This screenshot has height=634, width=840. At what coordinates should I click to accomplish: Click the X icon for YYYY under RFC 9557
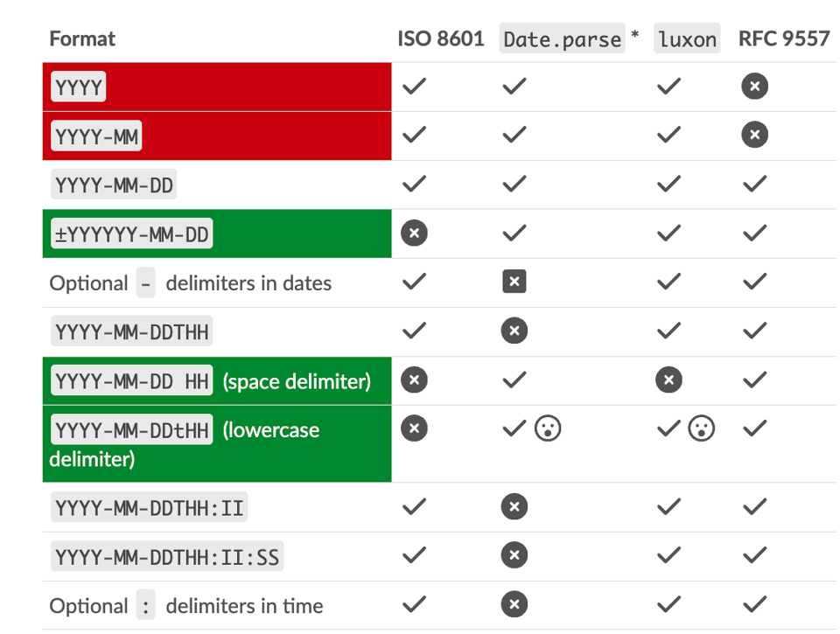(754, 86)
